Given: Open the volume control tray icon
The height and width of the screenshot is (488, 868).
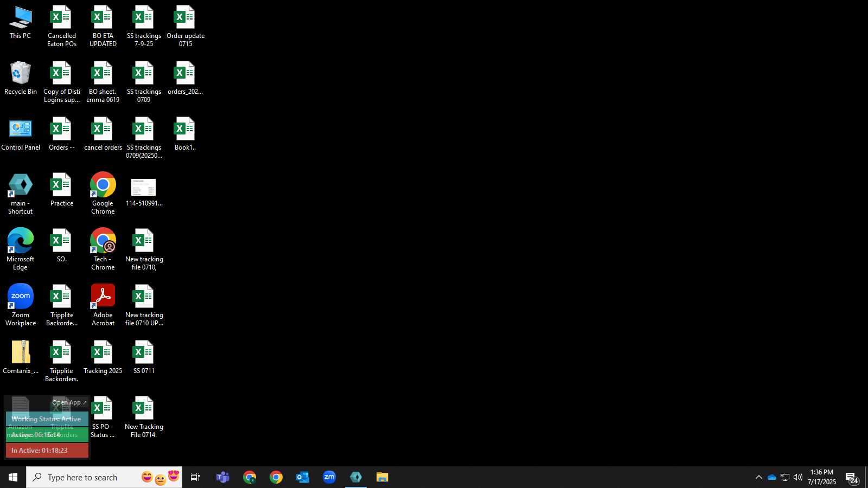Looking at the screenshot, I should click(x=798, y=477).
